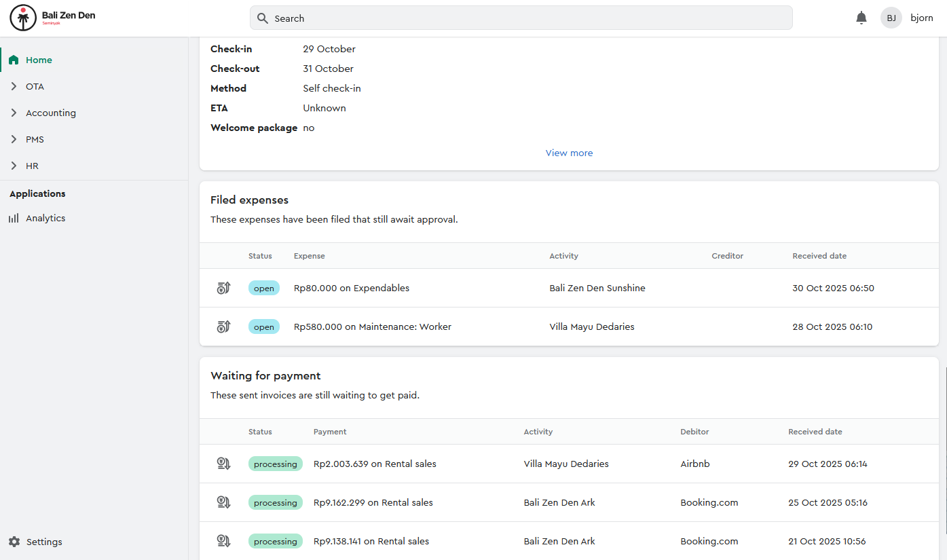Click the 21 Oct 2025 10:56 date

[828, 541]
